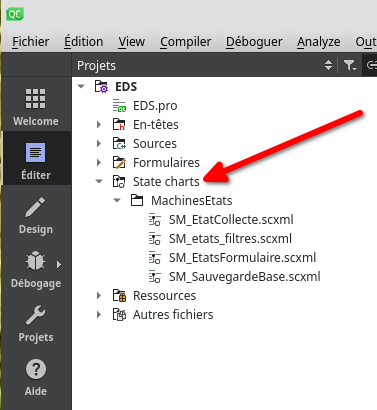Click the En-têtes headers folder icon
This screenshot has width=377, height=410.
tap(119, 125)
